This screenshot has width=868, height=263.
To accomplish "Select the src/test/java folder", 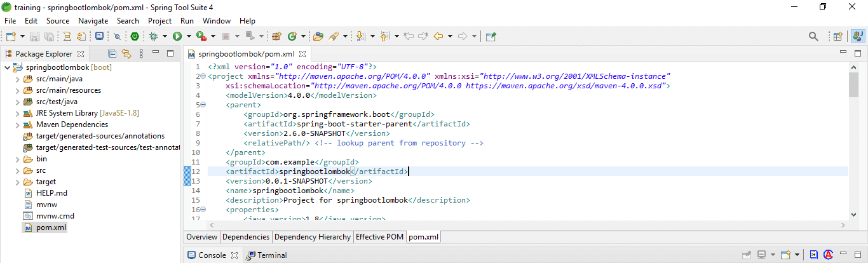I will coord(57,102).
